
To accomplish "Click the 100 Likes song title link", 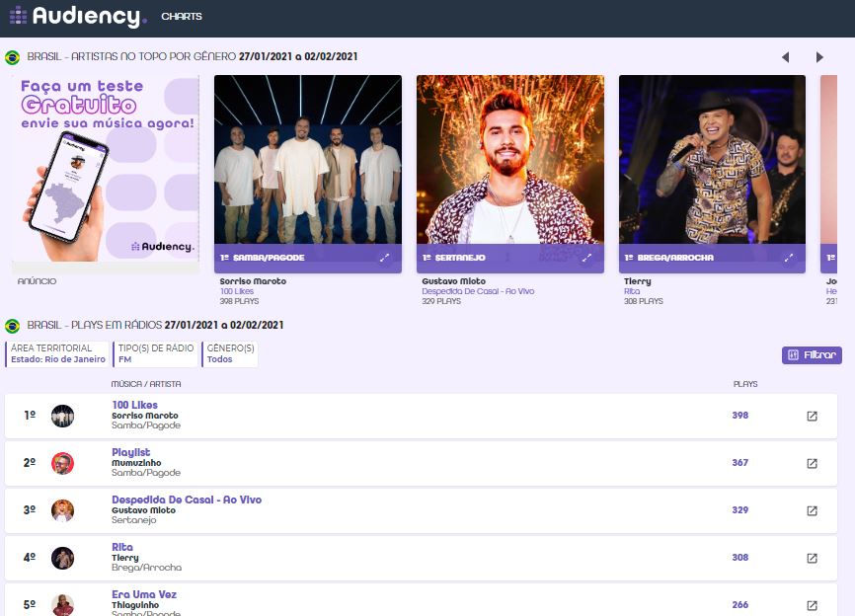I will click(x=134, y=405).
